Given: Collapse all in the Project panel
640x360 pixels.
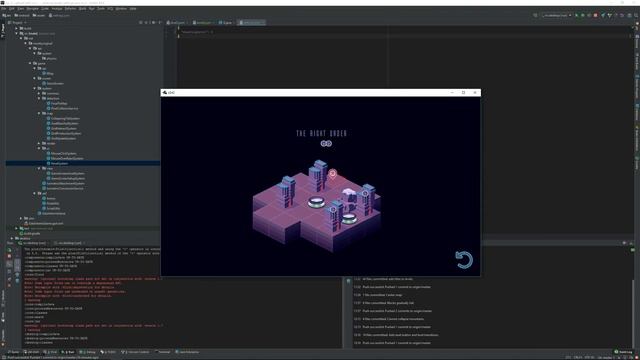Looking at the screenshot, I should pos(146,22).
